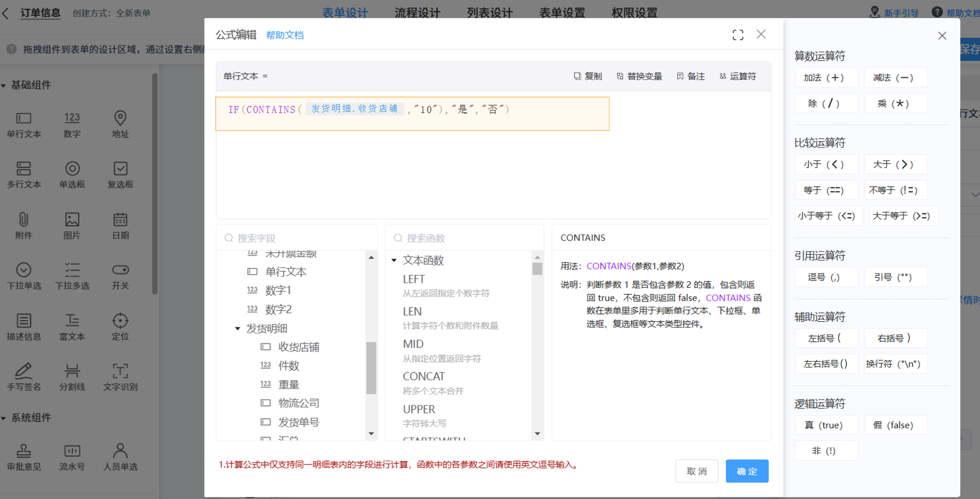
Task: Confirm the formula with 确定
Action: [x=747, y=471]
